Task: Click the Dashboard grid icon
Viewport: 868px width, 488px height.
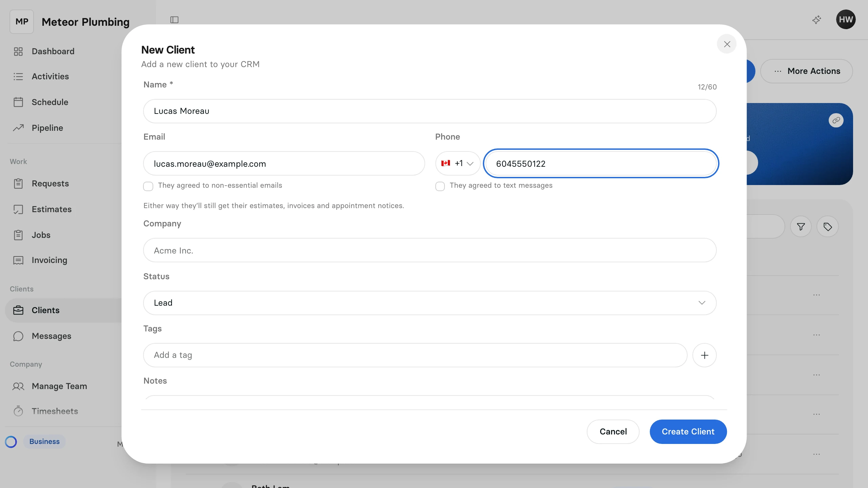Action: click(18, 52)
